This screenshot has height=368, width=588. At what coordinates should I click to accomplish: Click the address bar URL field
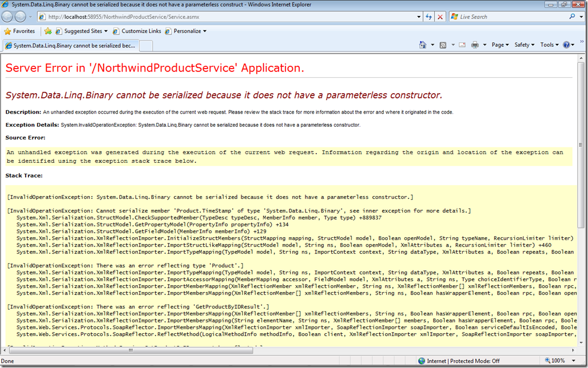[227, 17]
